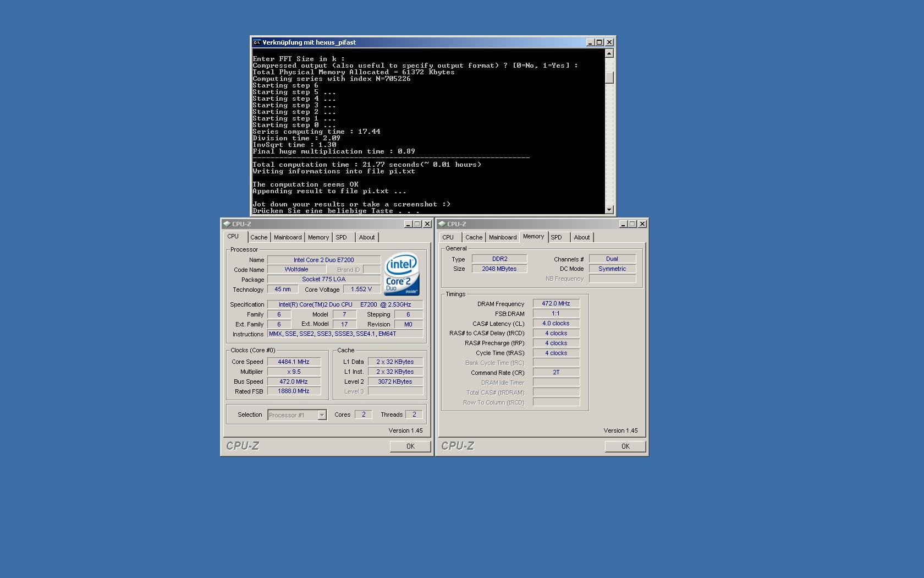The height and width of the screenshot is (578, 924).
Task: Open Cache tab in left CPU-Z window
Action: click(259, 237)
